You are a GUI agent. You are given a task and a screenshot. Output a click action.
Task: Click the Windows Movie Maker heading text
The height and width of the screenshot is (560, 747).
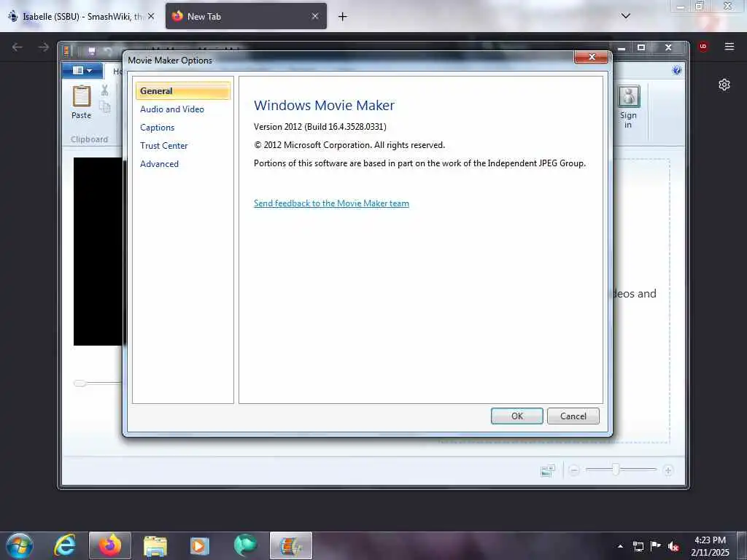[324, 105]
